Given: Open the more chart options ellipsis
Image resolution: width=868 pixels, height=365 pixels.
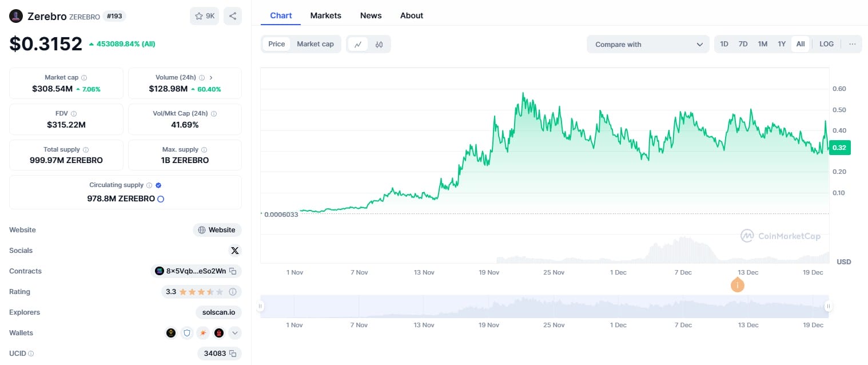Looking at the screenshot, I should pos(852,44).
